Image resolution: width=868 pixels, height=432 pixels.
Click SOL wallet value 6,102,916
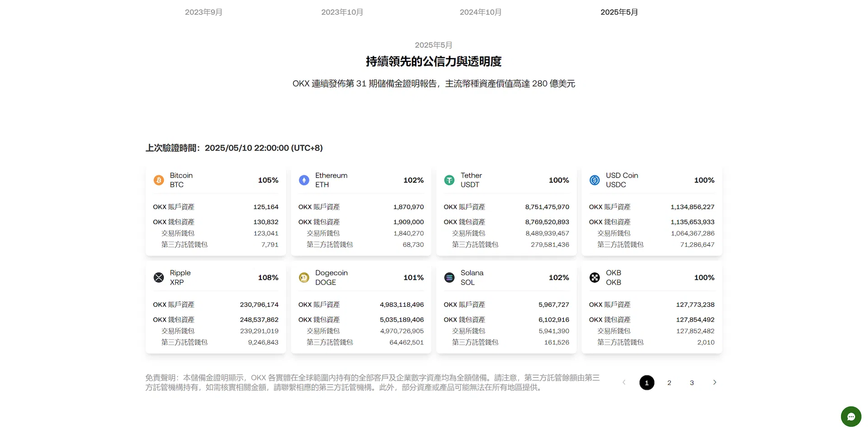[x=554, y=319]
